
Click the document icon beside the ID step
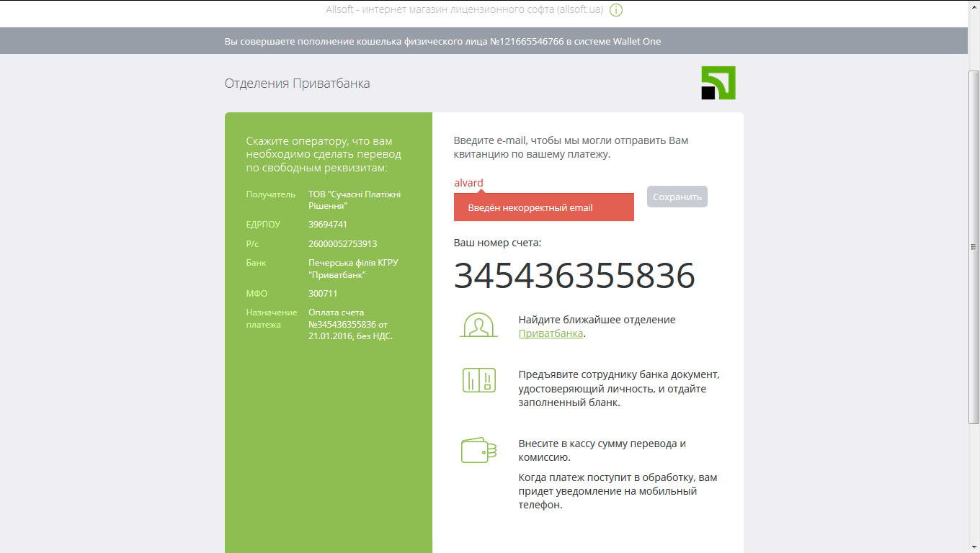point(478,380)
